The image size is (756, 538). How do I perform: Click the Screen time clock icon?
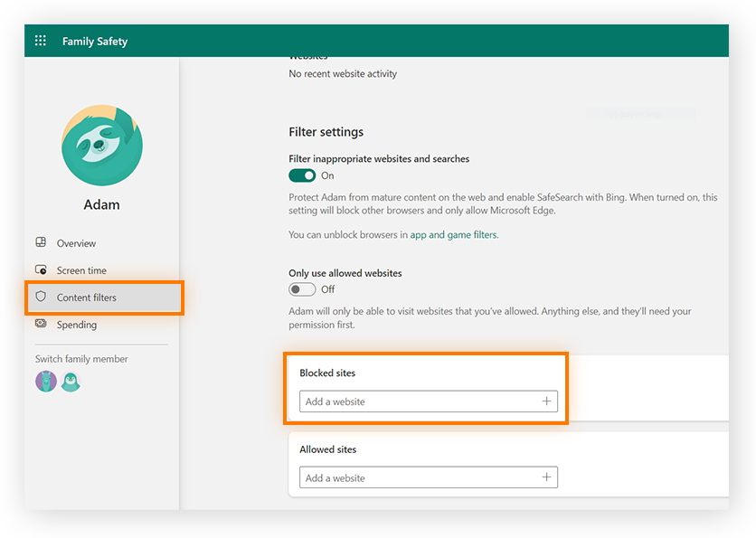tap(41, 269)
